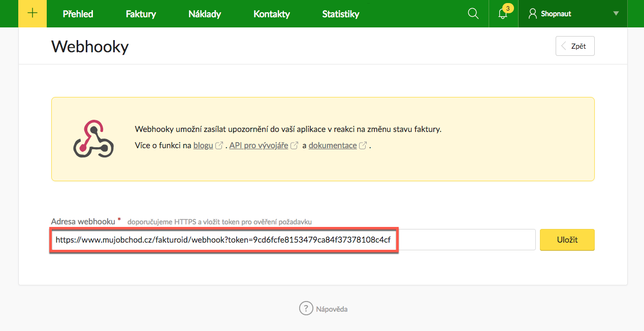View notifications on the bell icon
Image resolution: width=644 pixels, height=331 pixels.
[x=502, y=15]
